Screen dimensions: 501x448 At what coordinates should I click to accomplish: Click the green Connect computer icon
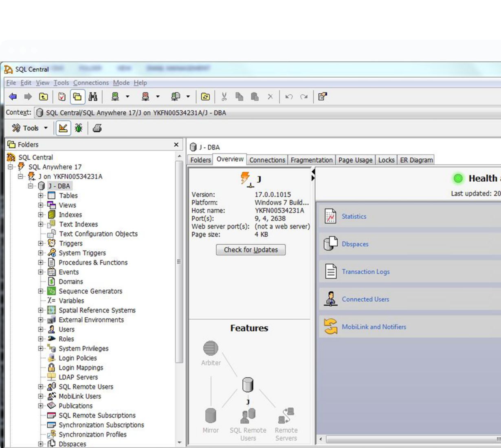click(115, 97)
